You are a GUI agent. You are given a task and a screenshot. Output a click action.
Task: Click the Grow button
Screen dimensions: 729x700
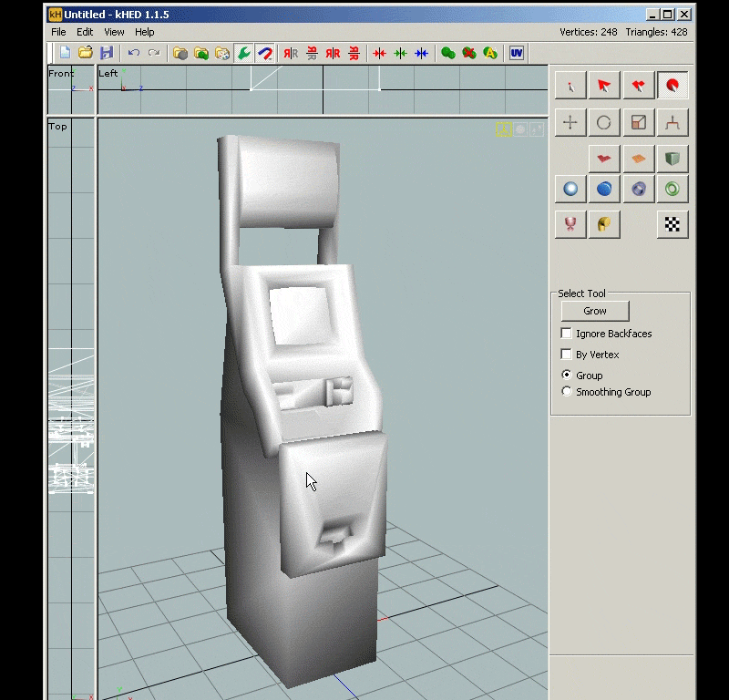click(x=595, y=311)
